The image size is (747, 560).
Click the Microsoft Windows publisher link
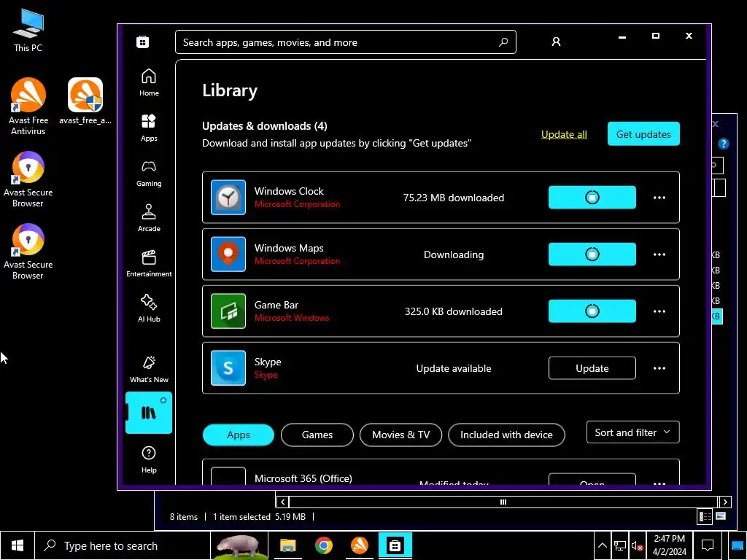292,318
